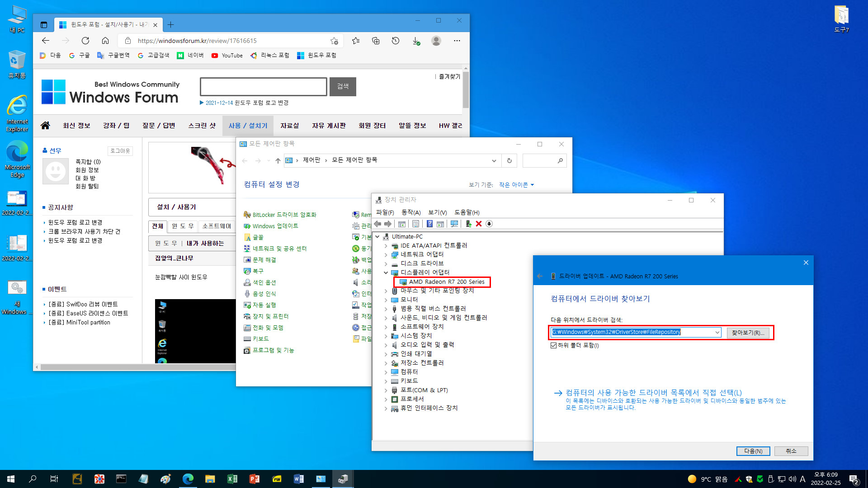Screen dimensions: 868x488
Task: Go back in the driver update wizard
Action: [x=540, y=276]
